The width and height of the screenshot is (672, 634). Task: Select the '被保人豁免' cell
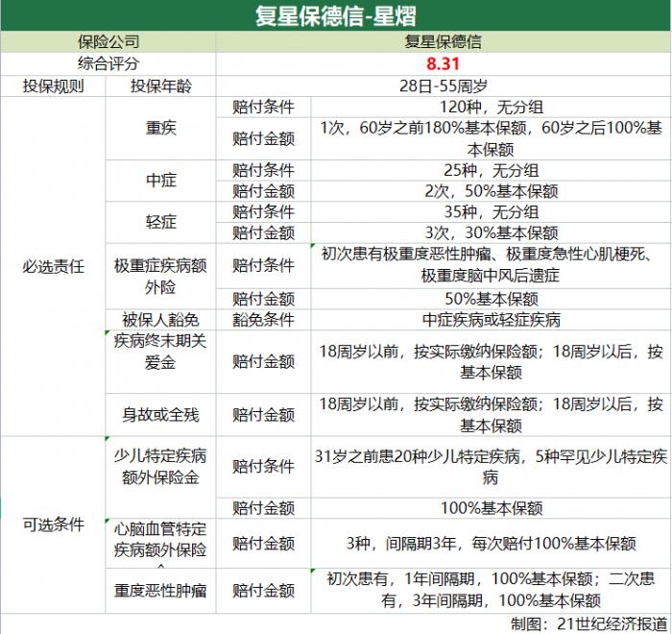(x=160, y=320)
